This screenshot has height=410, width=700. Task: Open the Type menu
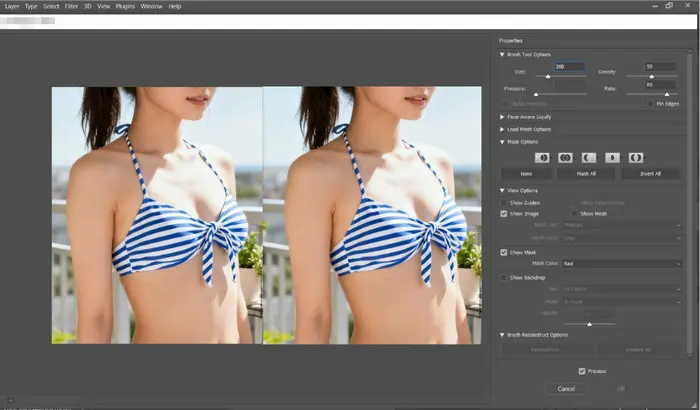31,6
